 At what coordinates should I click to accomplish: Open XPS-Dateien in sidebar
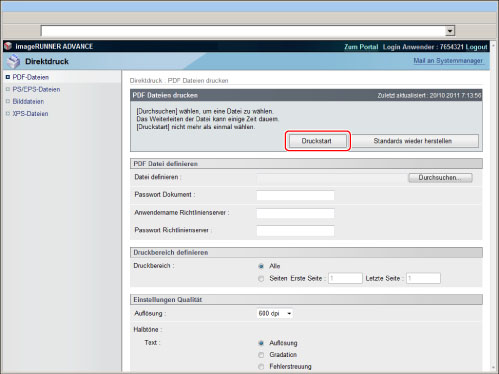point(30,114)
